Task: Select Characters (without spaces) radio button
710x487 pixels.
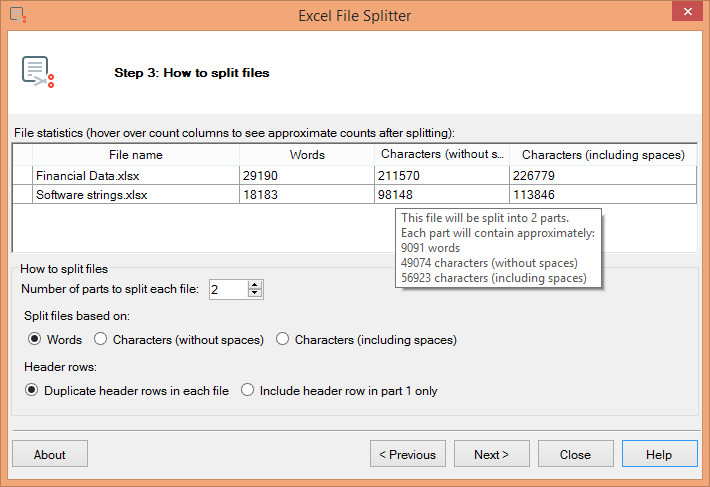Action: (101, 340)
